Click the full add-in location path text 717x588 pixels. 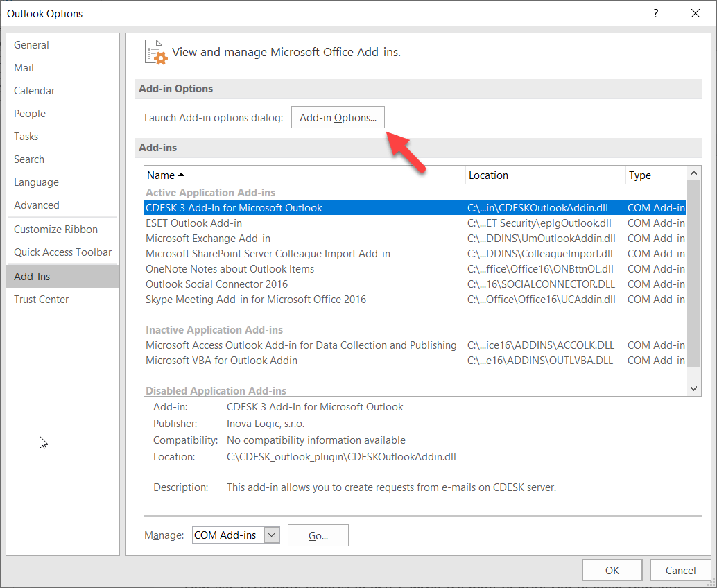341,457
